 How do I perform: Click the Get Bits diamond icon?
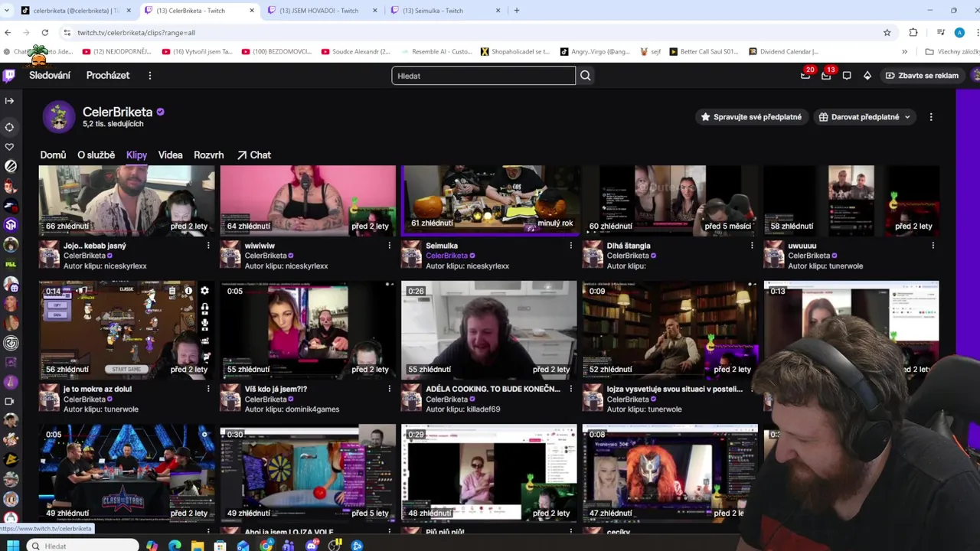point(867,76)
